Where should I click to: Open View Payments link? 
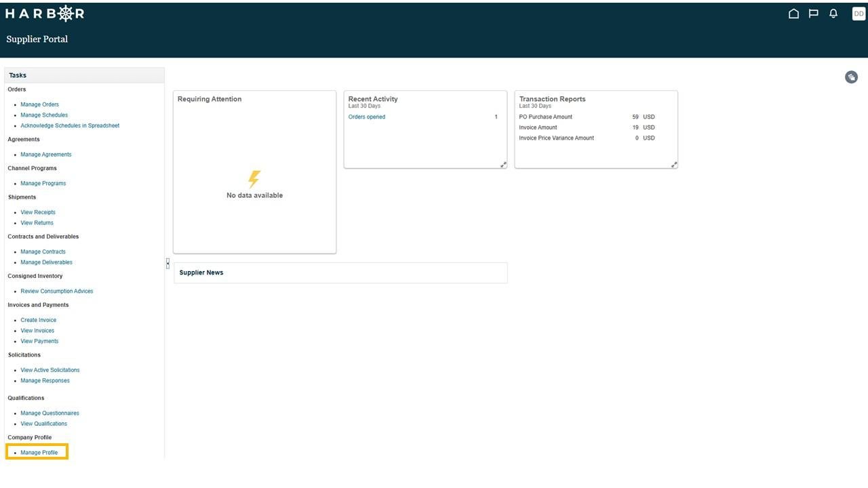click(x=39, y=342)
